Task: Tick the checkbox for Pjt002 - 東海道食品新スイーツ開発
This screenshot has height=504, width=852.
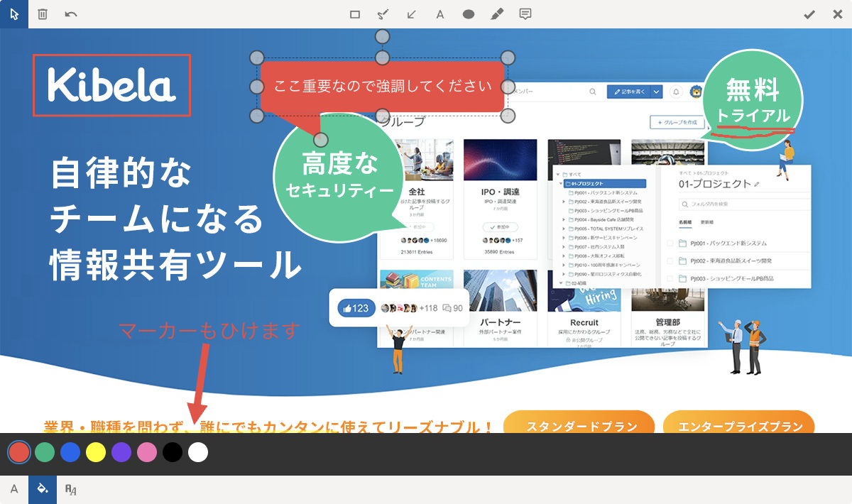Action: click(x=671, y=261)
